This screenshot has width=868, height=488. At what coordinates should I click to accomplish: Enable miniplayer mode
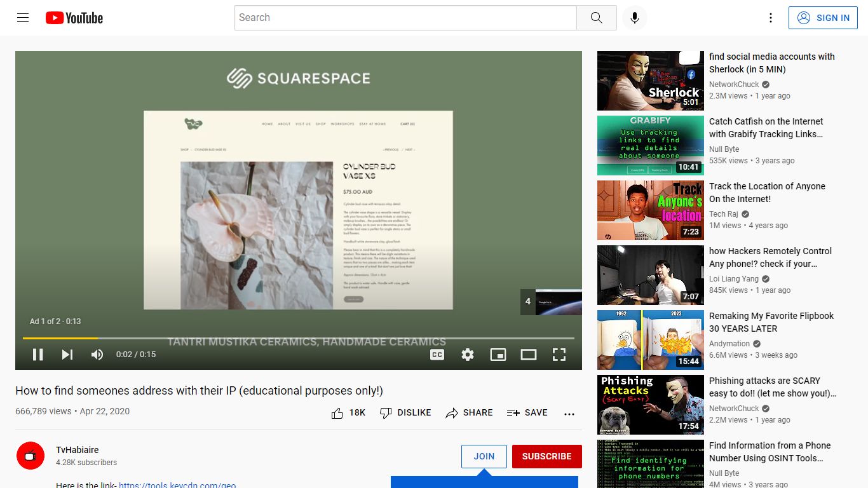498,355
